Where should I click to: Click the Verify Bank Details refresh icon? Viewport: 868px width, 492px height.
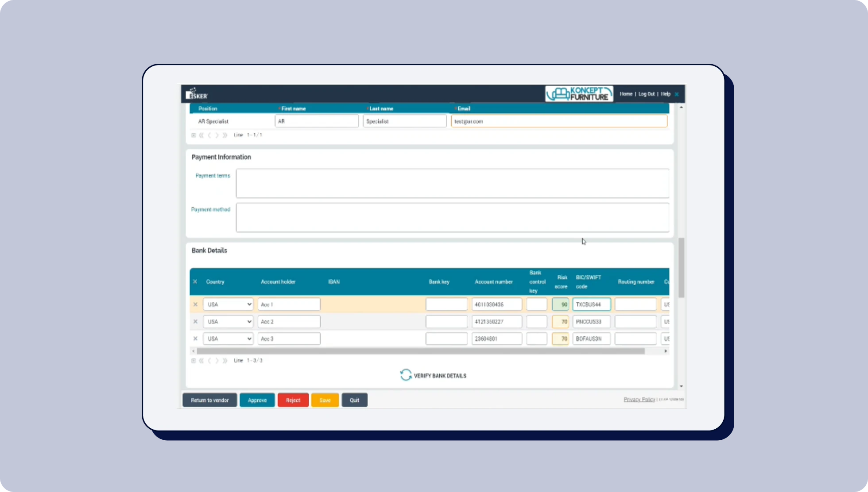(x=406, y=375)
